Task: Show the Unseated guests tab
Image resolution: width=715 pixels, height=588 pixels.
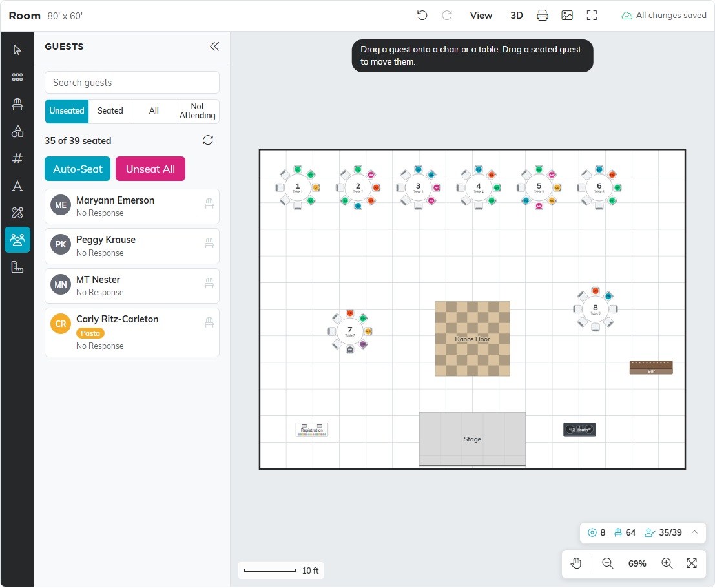Action: click(67, 111)
